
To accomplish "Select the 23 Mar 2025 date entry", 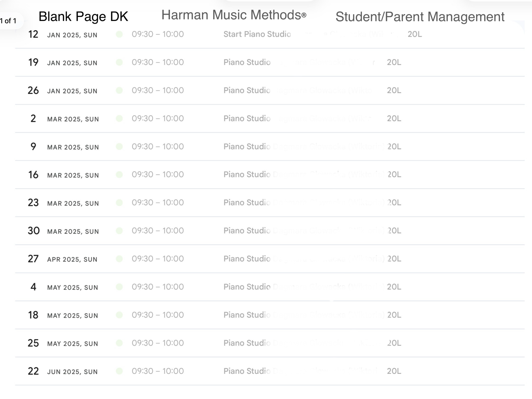I will coord(63,203).
